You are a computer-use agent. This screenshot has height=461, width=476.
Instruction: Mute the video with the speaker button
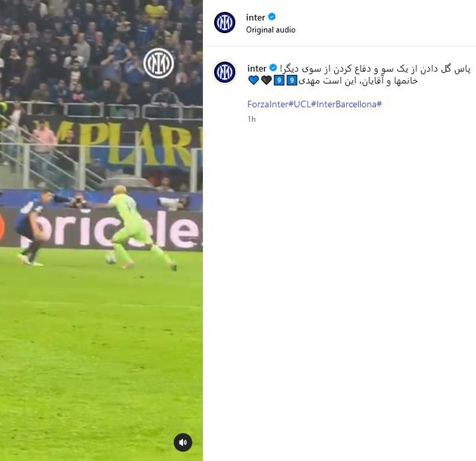(x=183, y=442)
